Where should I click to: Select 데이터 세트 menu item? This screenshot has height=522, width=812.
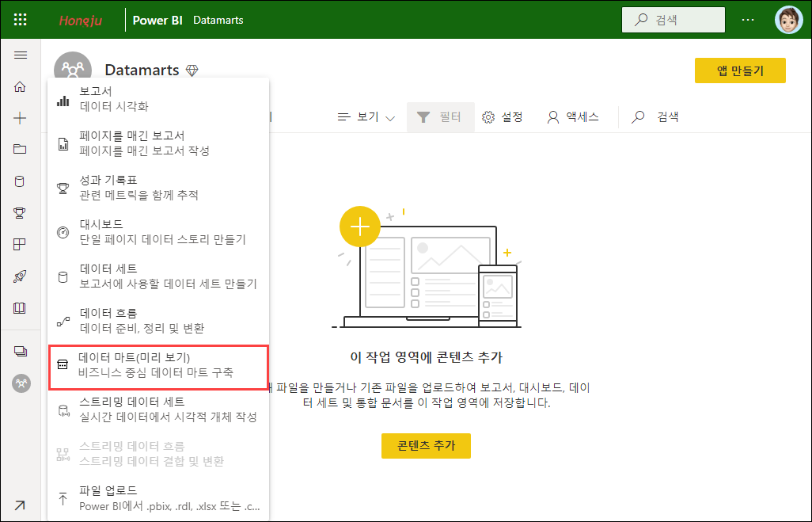click(158, 276)
